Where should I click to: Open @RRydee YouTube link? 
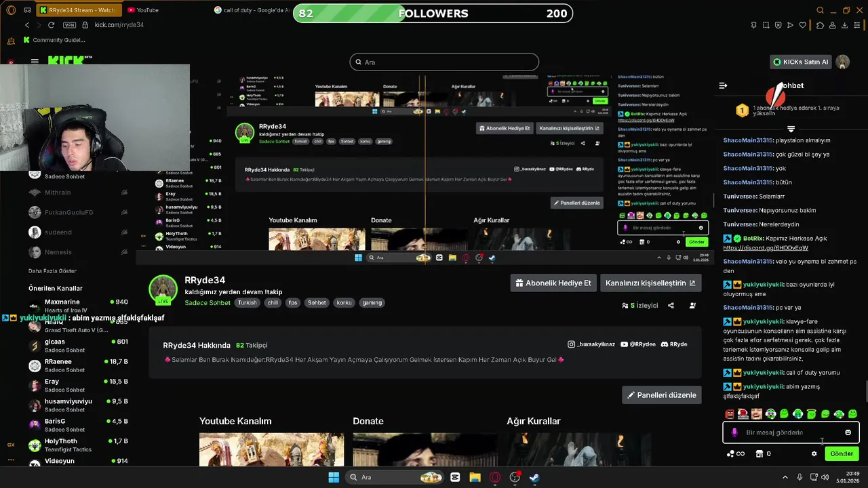click(x=638, y=344)
